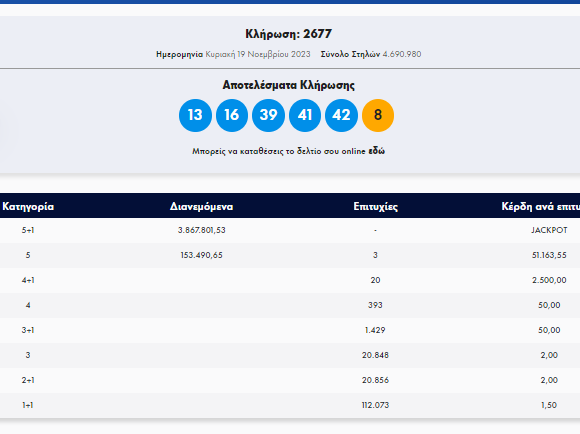Click category cell '5+1'

(28, 230)
